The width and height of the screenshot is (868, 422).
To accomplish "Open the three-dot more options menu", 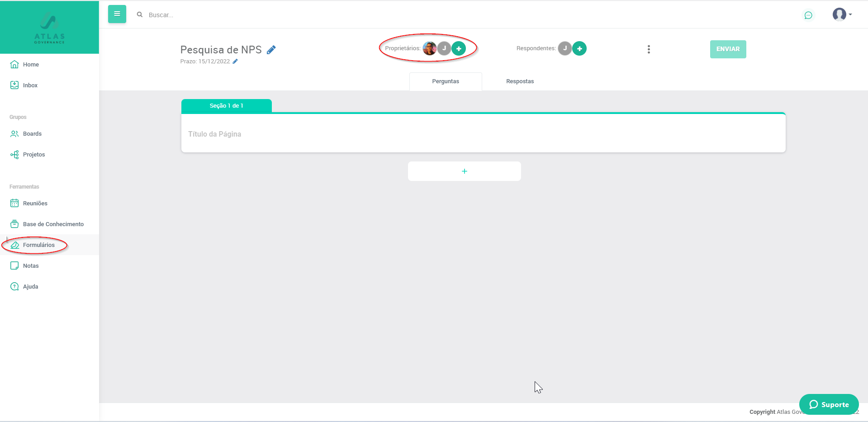I will click(649, 49).
